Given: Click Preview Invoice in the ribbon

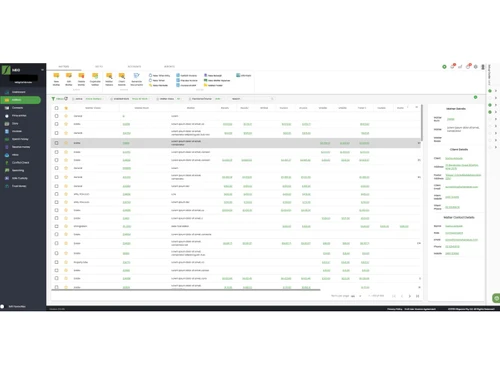Looking at the screenshot, I should pyautogui.click(x=187, y=80).
